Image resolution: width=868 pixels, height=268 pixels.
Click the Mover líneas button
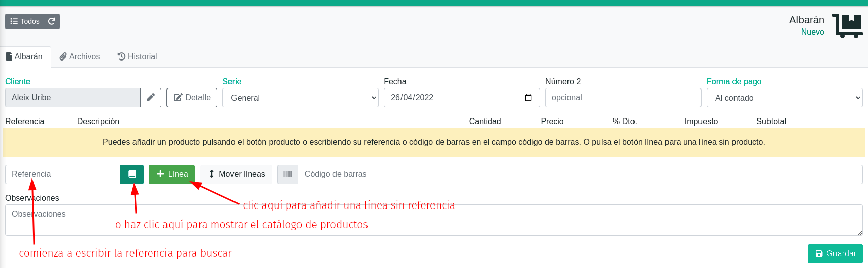tap(236, 174)
